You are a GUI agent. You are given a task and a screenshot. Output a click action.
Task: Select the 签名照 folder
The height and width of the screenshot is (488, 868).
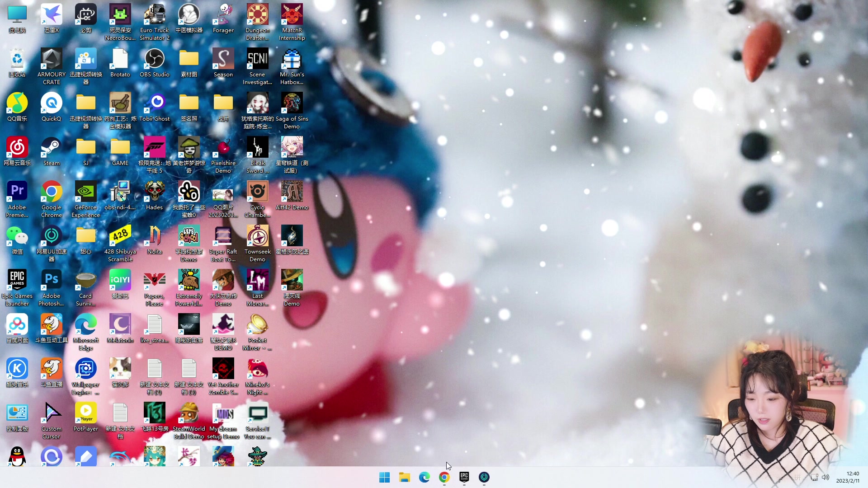[x=189, y=108]
